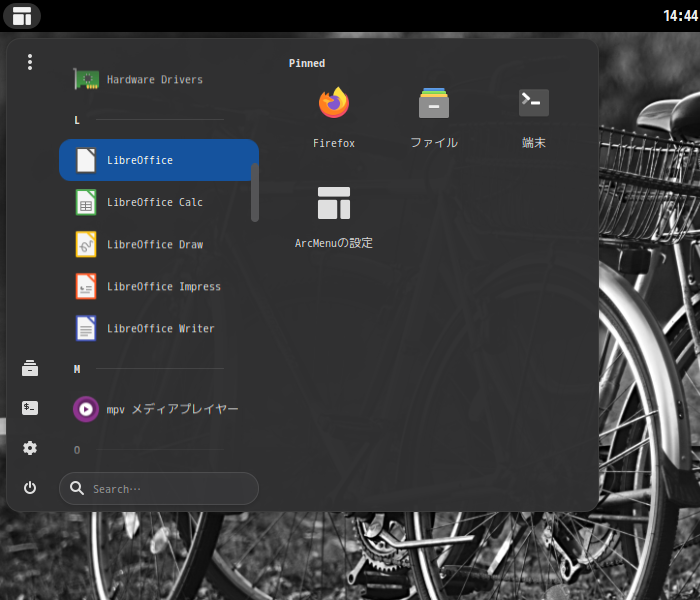Click the Pinned heading

(x=307, y=63)
